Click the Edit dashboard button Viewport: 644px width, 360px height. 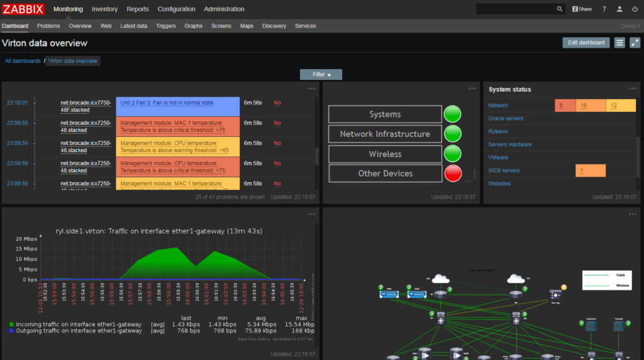586,43
